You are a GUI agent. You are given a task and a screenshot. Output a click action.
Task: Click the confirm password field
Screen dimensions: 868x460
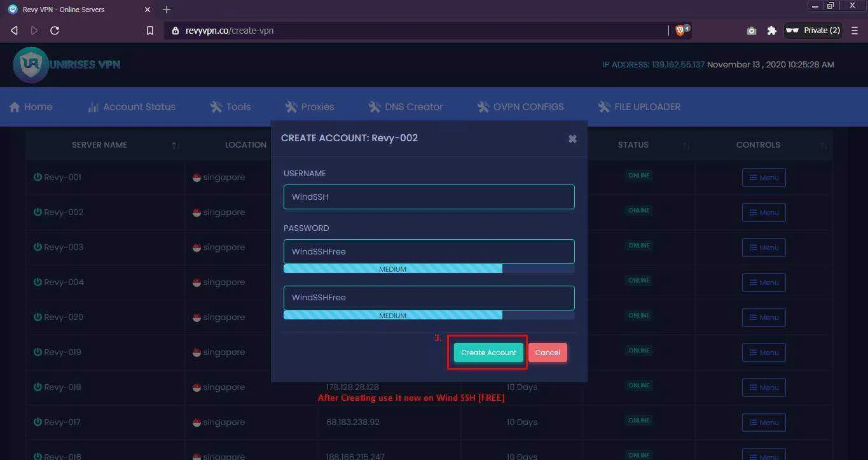coord(429,298)
